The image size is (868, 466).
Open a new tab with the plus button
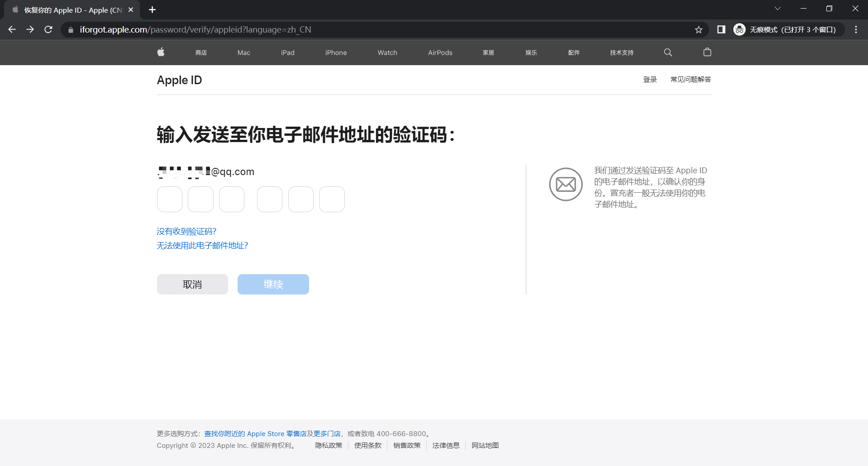point(152,10)
